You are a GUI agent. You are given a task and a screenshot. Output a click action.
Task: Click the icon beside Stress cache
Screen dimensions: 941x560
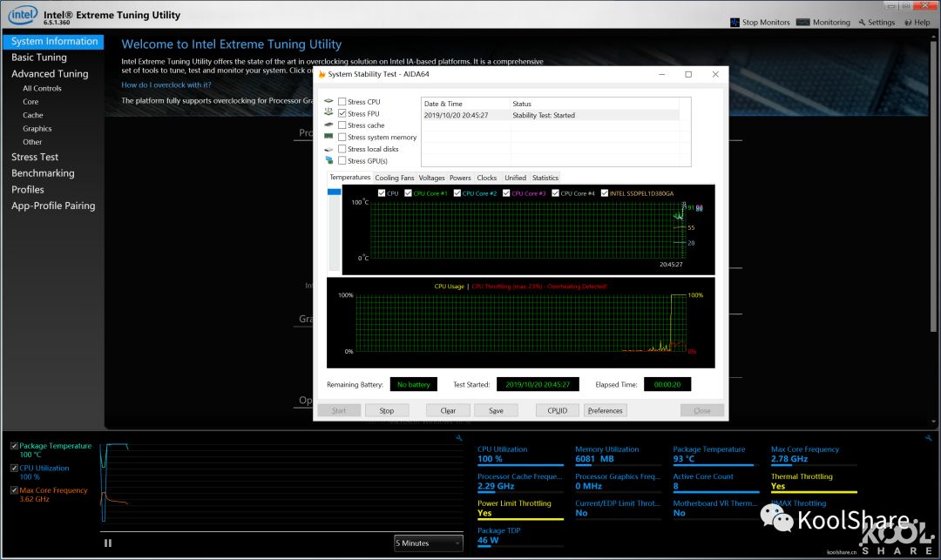328,125
